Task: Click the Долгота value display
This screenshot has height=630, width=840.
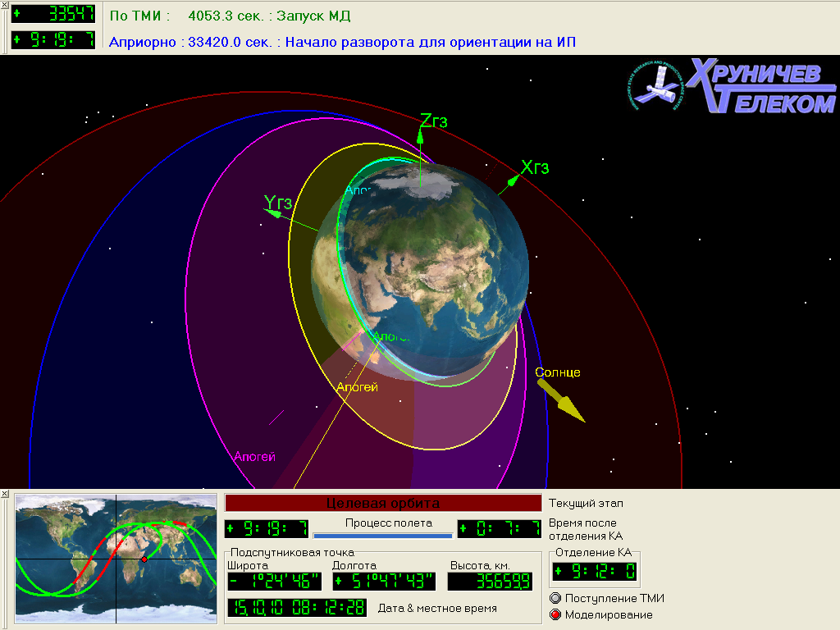Action: [384, 582]
